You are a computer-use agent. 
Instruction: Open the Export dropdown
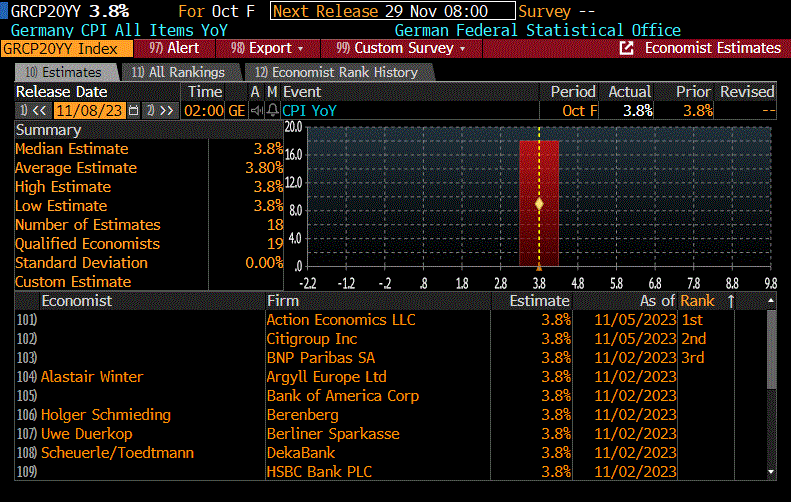pos(267,48)
